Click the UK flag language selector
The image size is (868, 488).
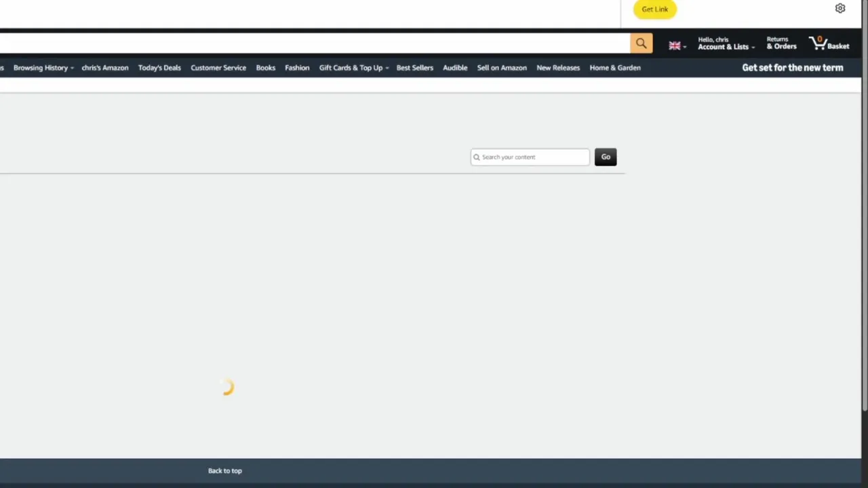tap(677, 46)
